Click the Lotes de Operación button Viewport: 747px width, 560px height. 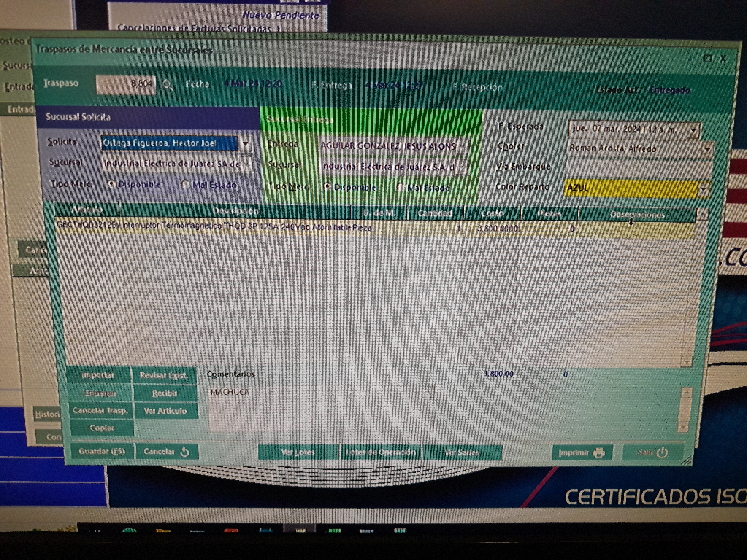point(381,452)
